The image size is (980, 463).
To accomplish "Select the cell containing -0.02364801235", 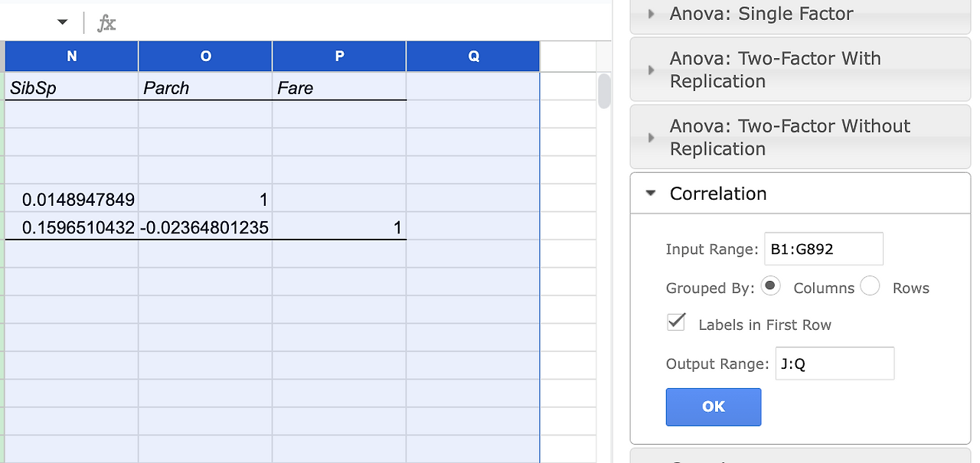I will tap(205, 227).
